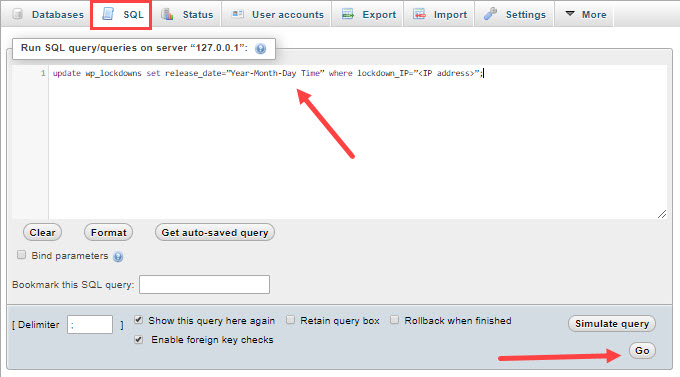Click the 'Bookmark this SQL query:' label

[73, 285]
